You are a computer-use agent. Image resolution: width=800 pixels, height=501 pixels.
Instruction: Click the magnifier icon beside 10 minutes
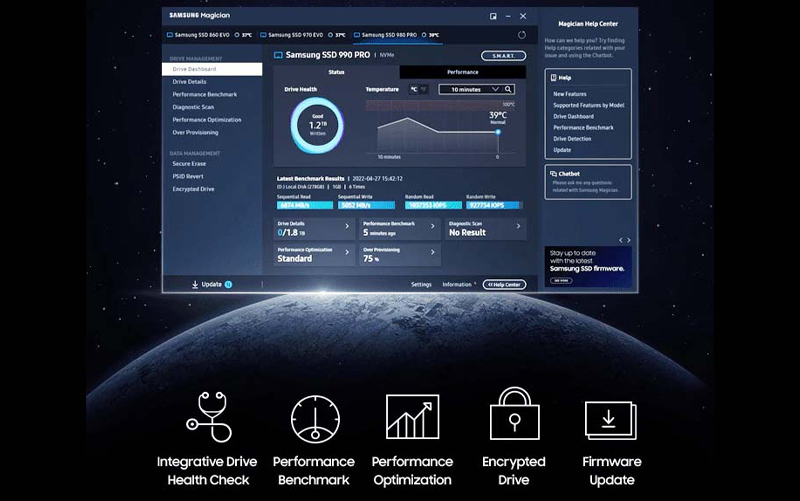(x=508, y=89)
